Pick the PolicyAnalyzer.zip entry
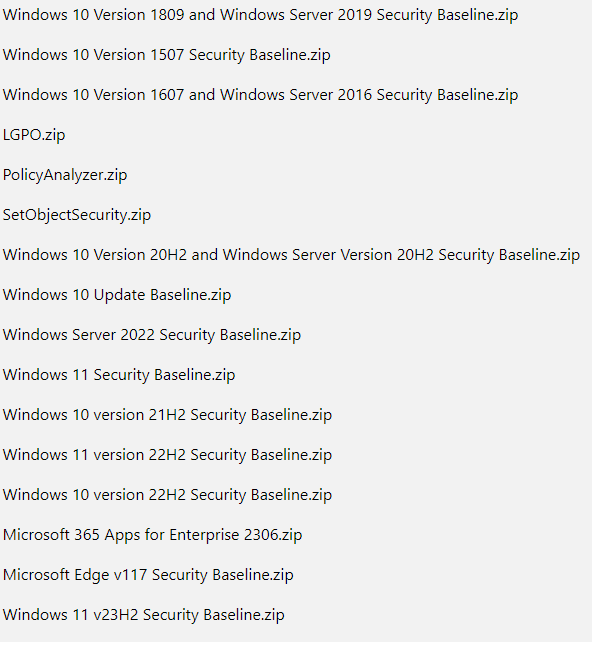This screenshot has width=592, height=647. [x=65, y=175]
